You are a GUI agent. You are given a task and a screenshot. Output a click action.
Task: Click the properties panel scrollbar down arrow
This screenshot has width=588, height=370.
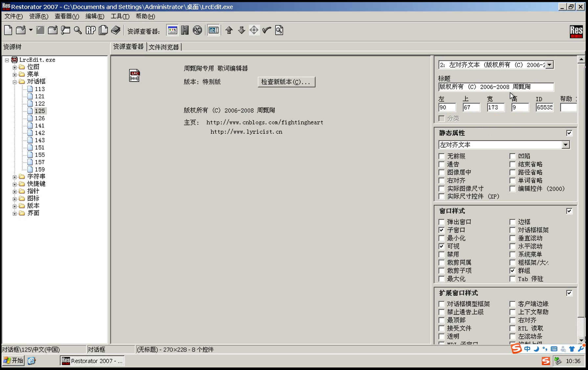pos(581,340)
